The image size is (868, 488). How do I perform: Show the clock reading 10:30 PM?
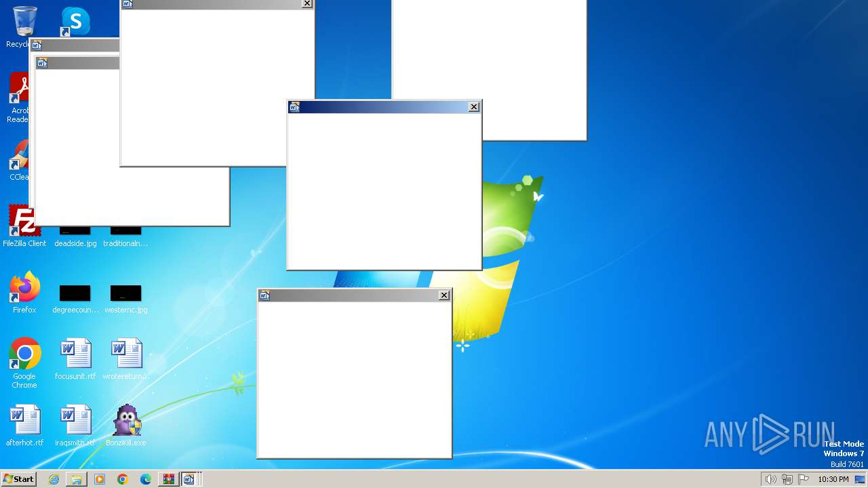(833, 479)
